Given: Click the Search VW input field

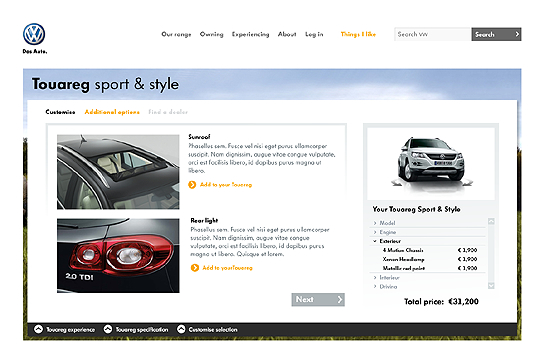Looking at the screenshot, I should pos(433,34).
